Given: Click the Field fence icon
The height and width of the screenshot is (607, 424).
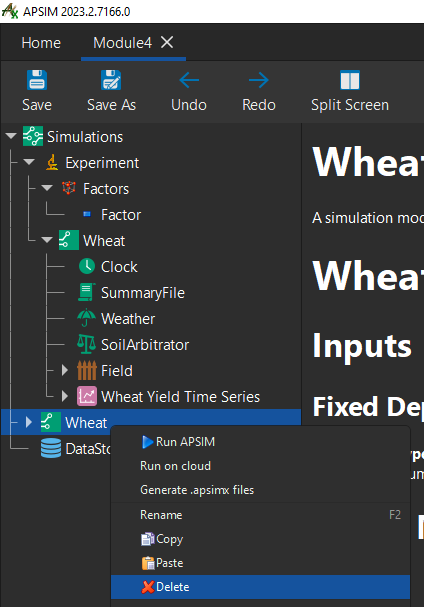Looking at the screenshot, I should click(x=87, y=370).
